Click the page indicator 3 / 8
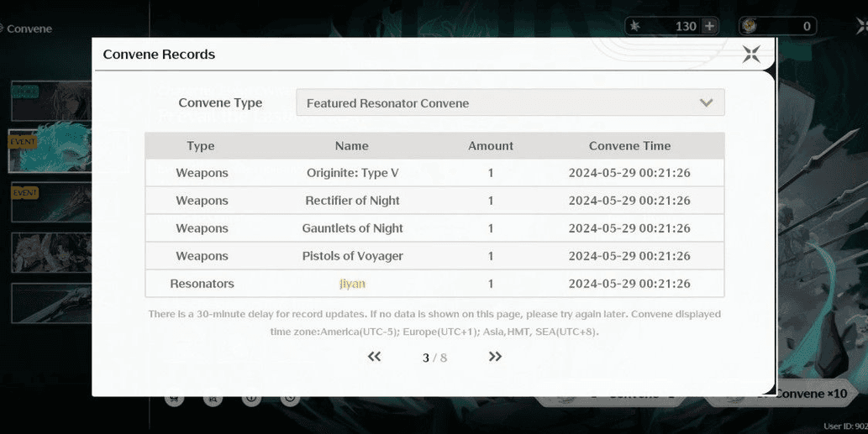Screen dimensions: 868x434 pos(434,358)
